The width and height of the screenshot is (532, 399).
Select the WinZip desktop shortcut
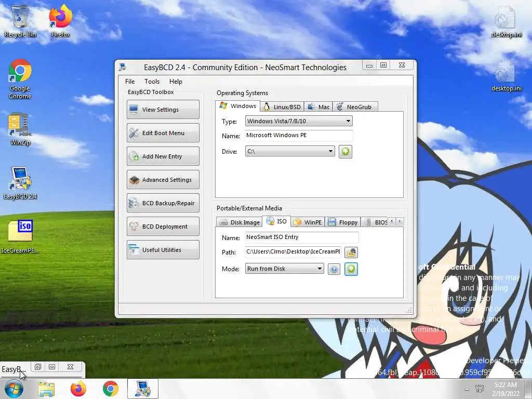pyautogui.click(x=20, y=129)
